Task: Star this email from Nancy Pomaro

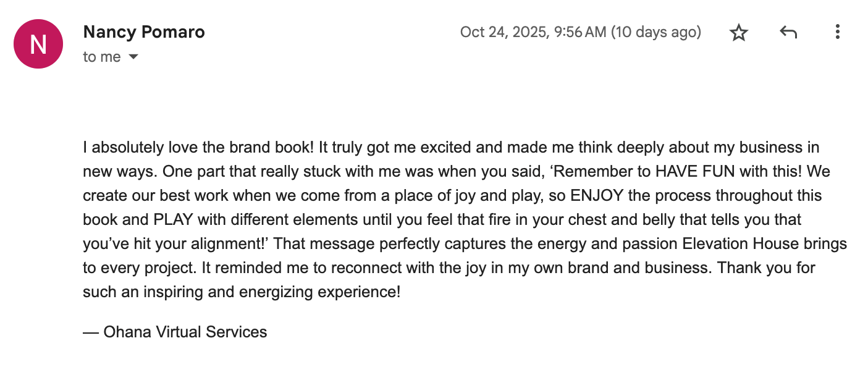Action: click(738, 32)
